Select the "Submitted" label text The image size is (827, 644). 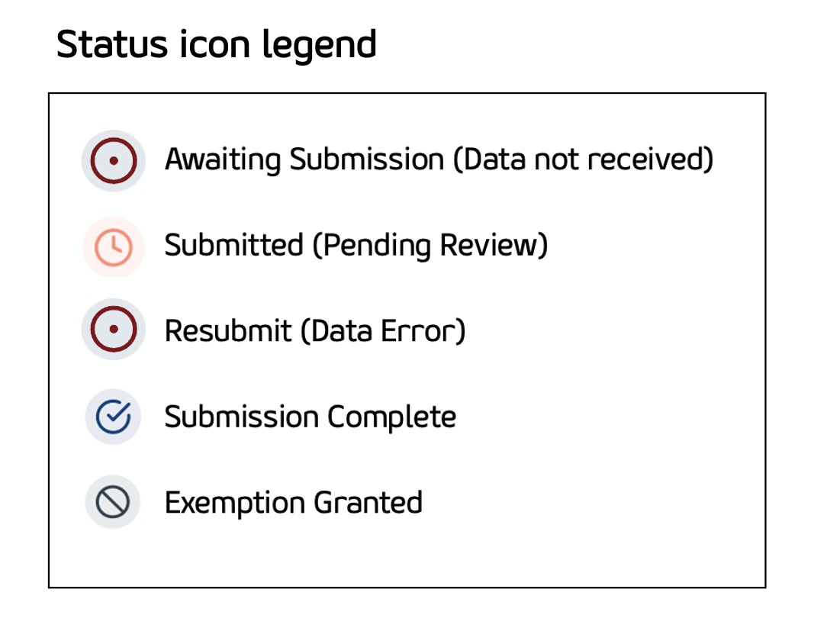(233, 246)
